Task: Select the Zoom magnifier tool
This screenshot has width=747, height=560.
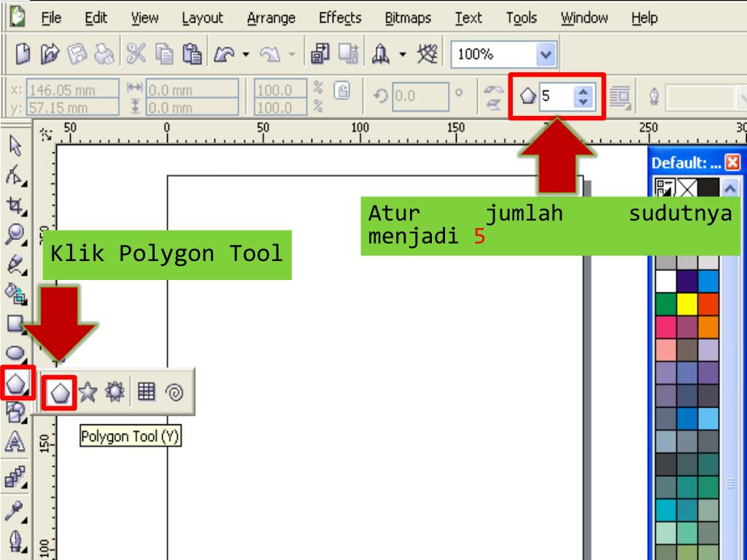Action: [x=15, y=235]
